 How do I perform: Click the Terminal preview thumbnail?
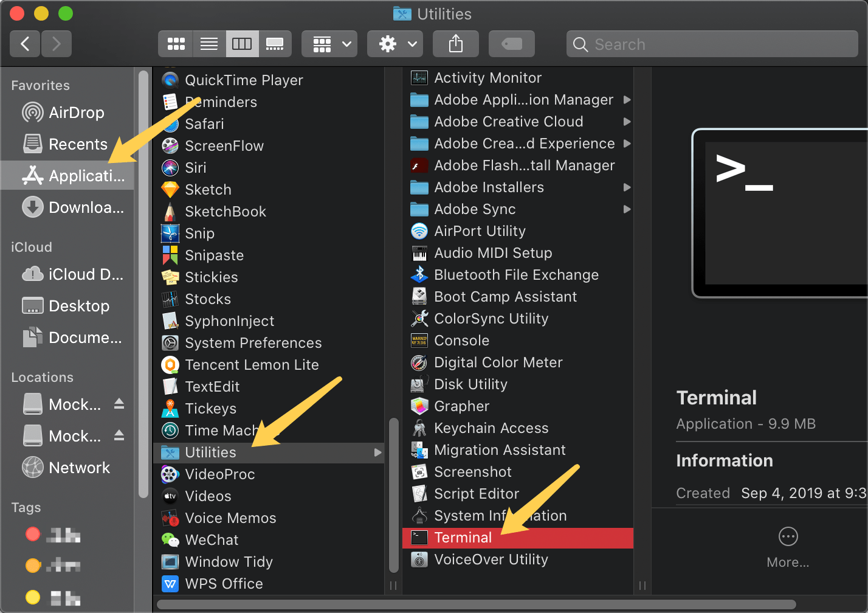(780, 213)
